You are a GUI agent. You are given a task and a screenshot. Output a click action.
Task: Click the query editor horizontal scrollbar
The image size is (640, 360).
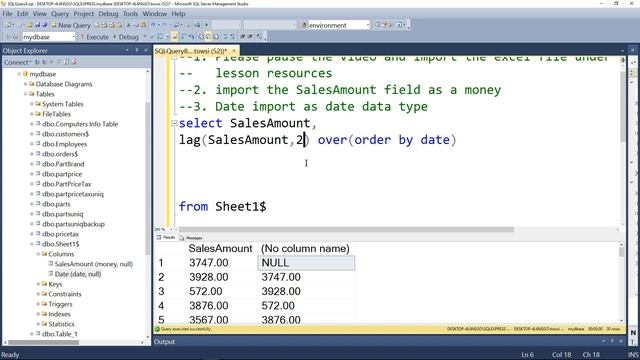coord(346,229)
